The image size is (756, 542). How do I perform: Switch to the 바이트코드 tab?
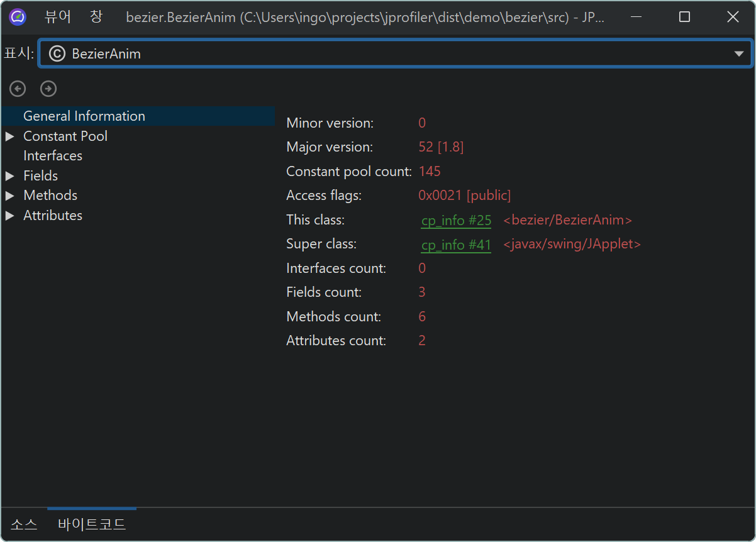pos(92,524)
